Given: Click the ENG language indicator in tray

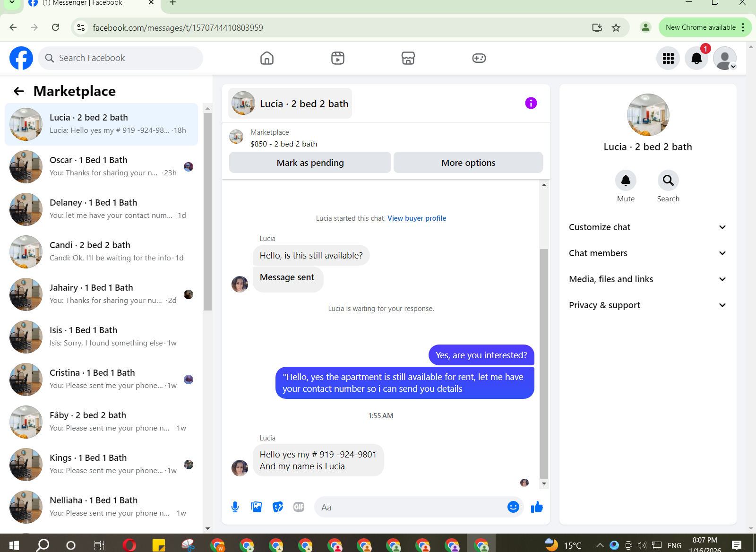Looking at the screenshot, I should point(674,545).
